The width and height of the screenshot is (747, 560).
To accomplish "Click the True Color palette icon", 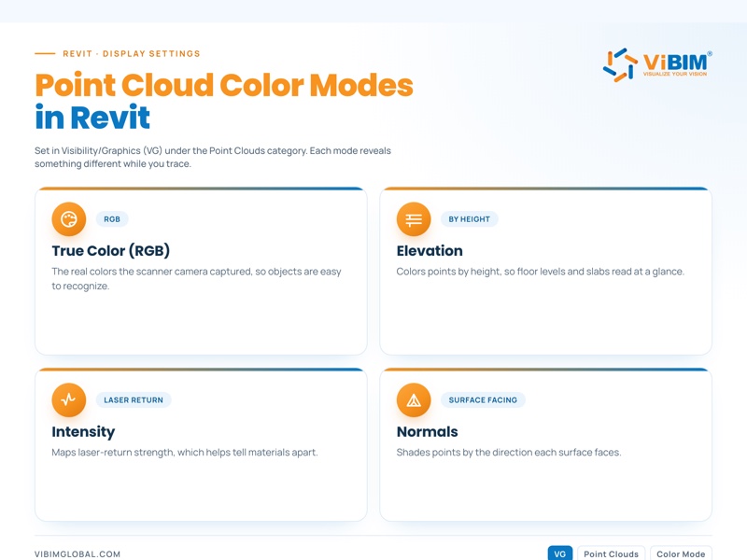I will pos(69,219).
